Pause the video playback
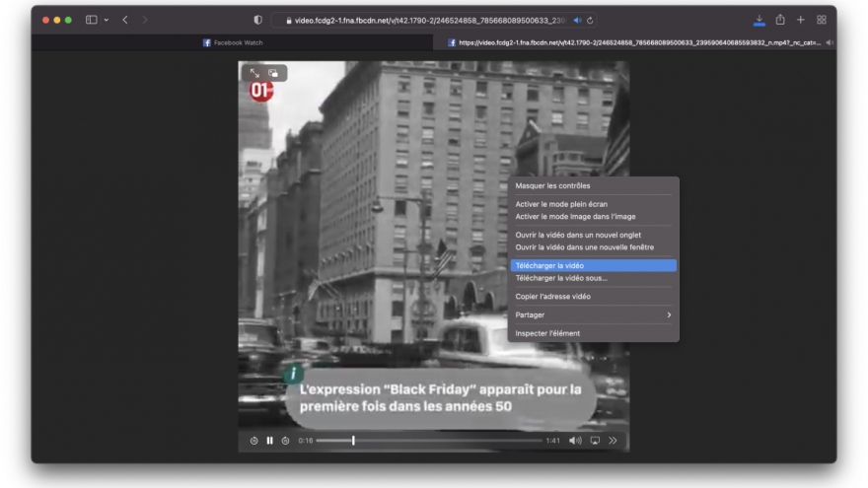868x488 pixels. (269, 441)
